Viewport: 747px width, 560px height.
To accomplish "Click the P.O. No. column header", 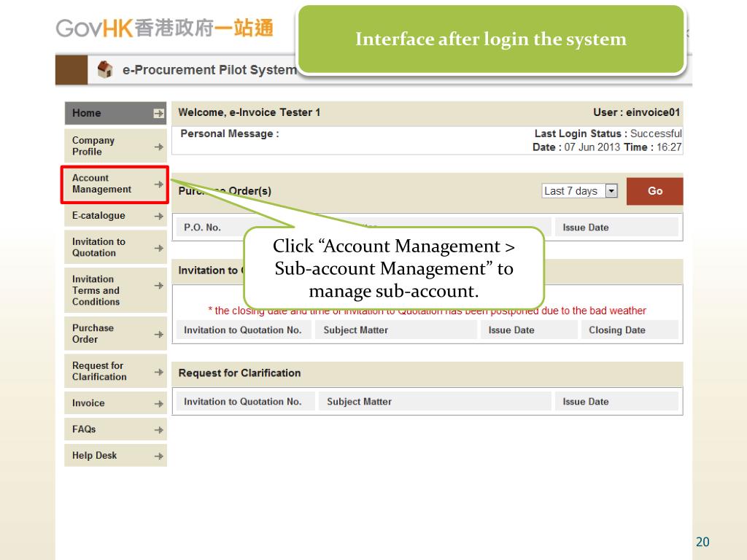I will (202, 227).
